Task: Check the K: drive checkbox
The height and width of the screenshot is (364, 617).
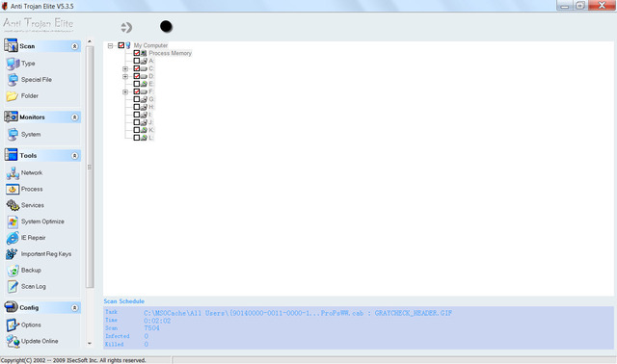Action: pyautogui.click(x=137, y=130)
